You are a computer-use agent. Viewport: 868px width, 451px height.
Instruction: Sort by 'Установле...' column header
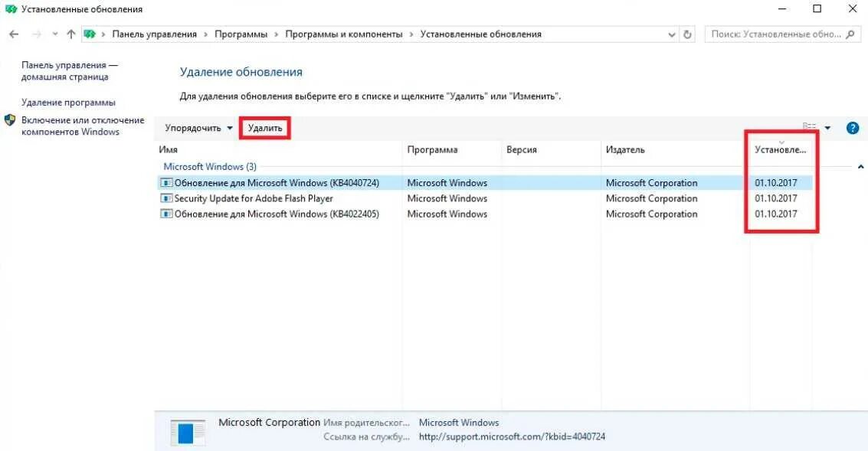(781, 150)
